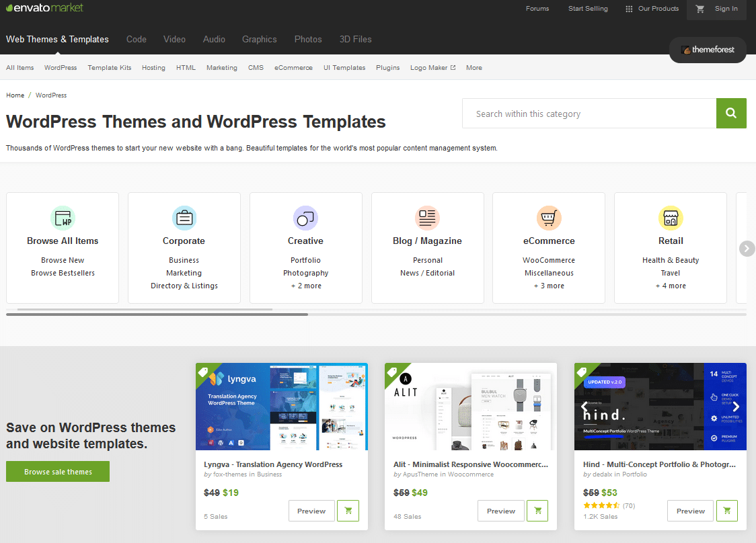The image size is (756, 543).
Task: Click the green search magnifier button
Action: pos(731,113)
